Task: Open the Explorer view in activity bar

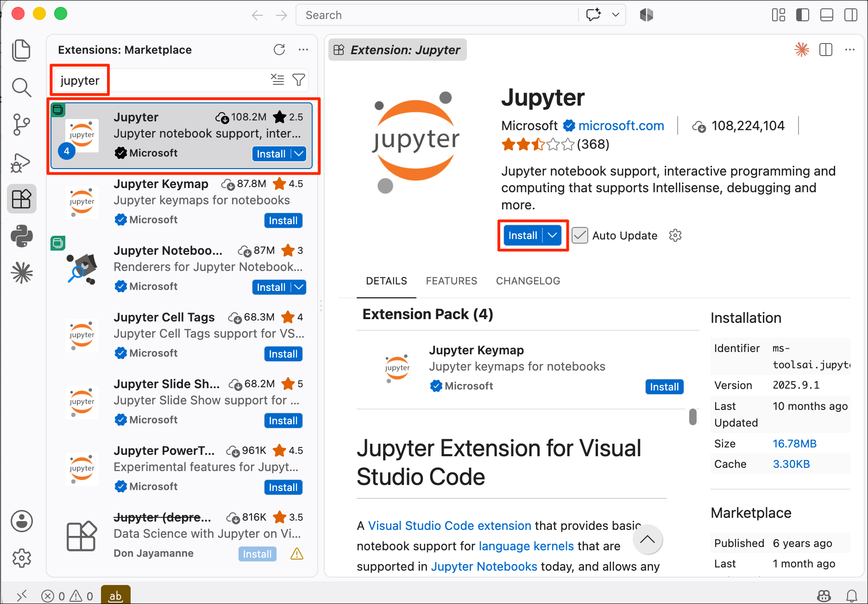Action: click(x=21, y=50)
